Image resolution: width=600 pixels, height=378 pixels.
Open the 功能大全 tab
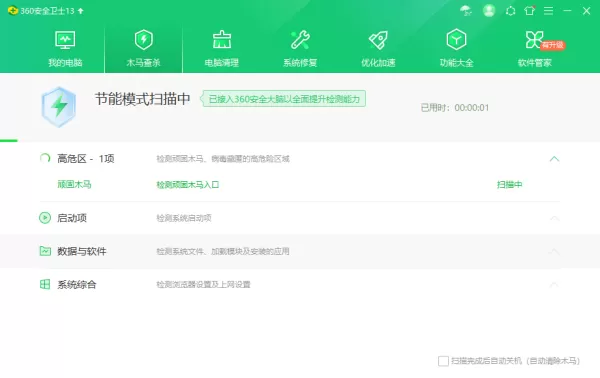[457, 49]
